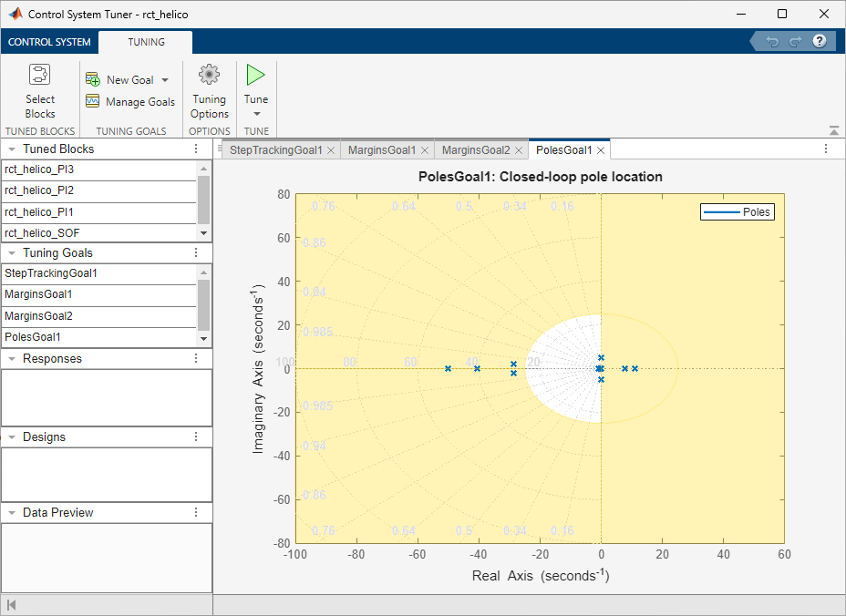Collapse the toolstrip ribbon
846x616 pixels.
833,130
